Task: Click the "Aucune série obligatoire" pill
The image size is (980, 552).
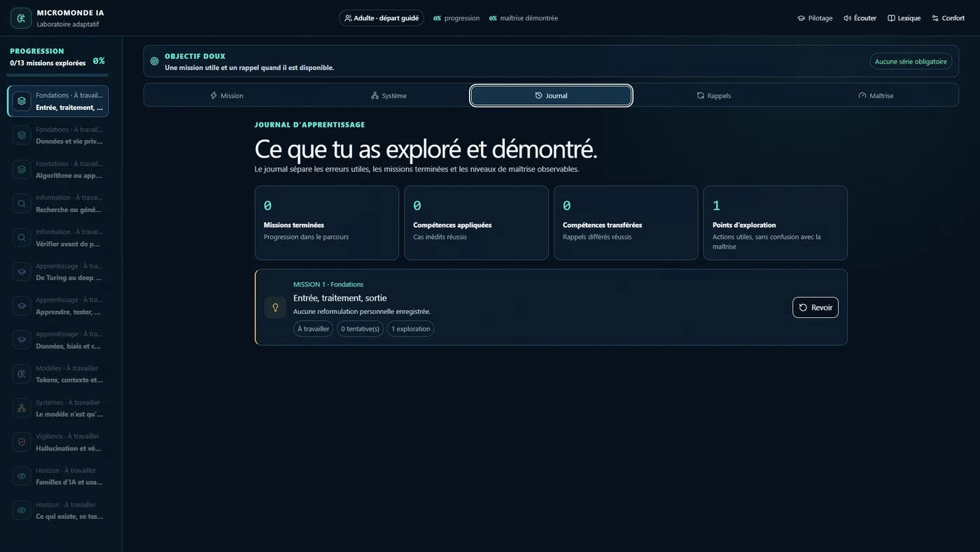Action: coord(911,62)
